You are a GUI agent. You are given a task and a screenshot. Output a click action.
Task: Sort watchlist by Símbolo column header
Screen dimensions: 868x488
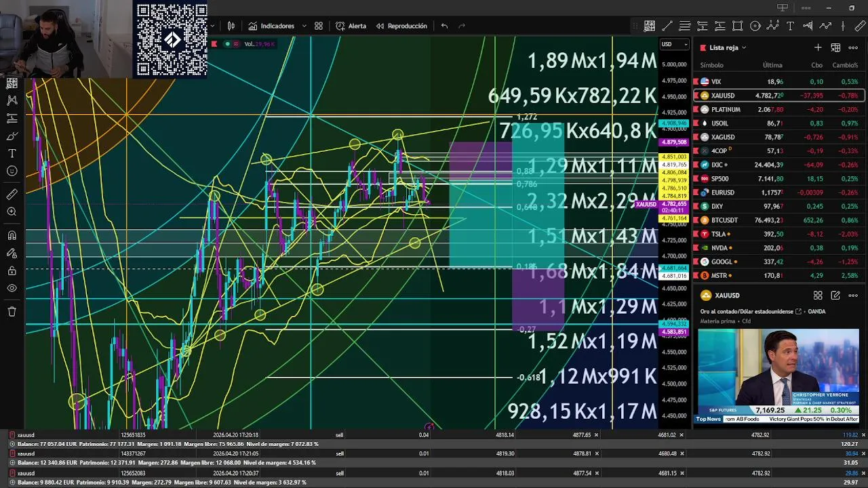click(711, 65)
